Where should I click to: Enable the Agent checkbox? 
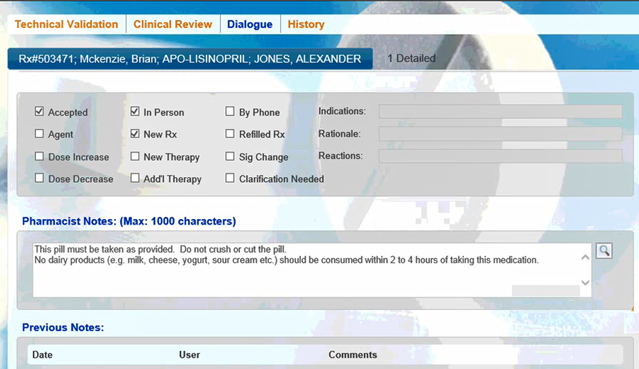39,134
